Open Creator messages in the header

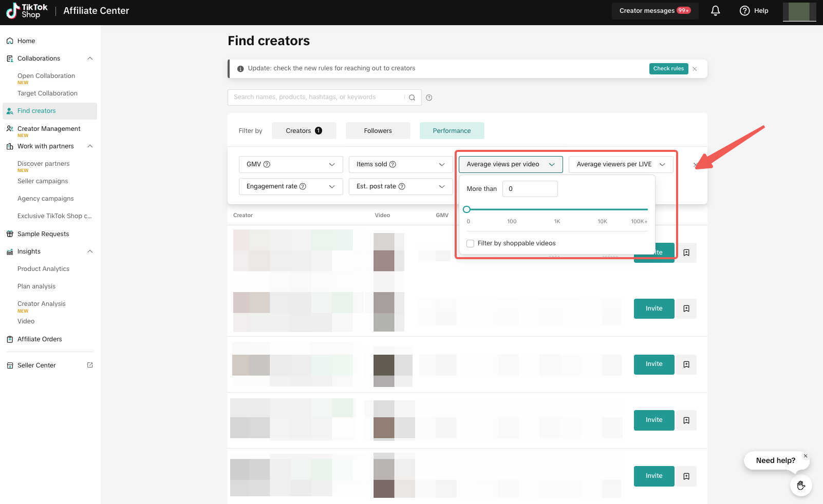point(654,11)
